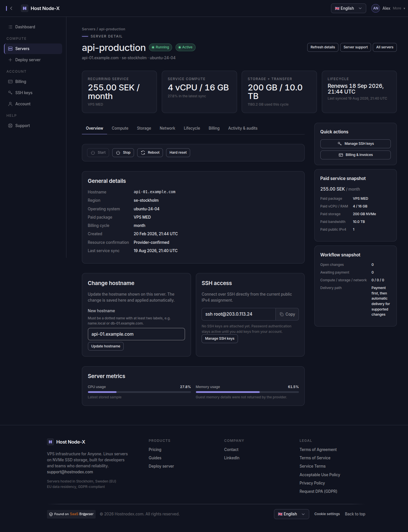Open Support in the sidebar
This screenshot has width=408, height=532.
33,126
